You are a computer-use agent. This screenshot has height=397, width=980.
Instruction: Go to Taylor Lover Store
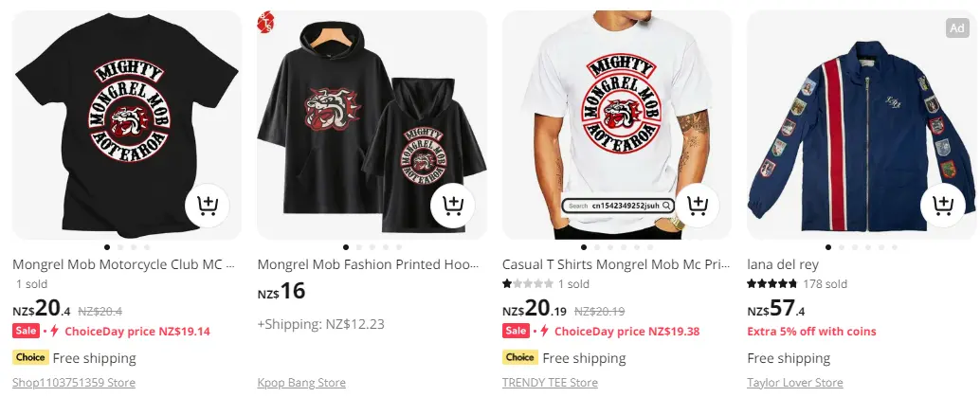click(794, 383)
